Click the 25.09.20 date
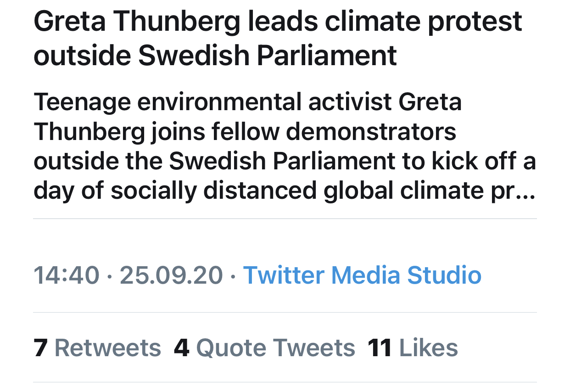 pyautogui.click(x=171, y=275)
